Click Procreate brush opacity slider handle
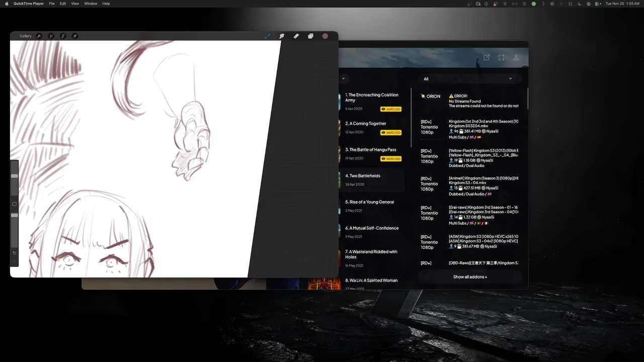This screenshot has width=644, height=362. tap(15, 215)
